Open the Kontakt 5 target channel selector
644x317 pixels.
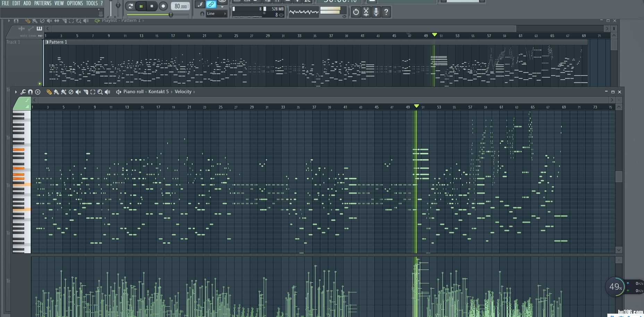tap(159, 92)
